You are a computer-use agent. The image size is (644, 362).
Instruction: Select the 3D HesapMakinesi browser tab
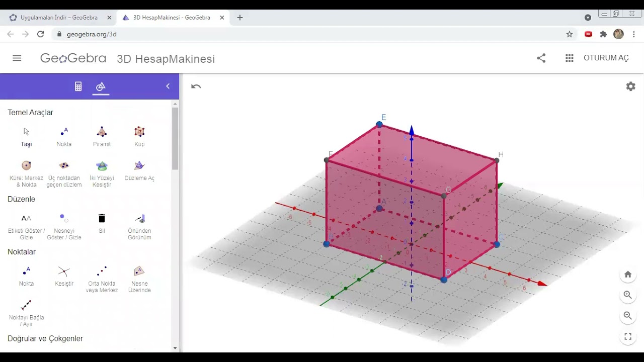pos(172,18)
